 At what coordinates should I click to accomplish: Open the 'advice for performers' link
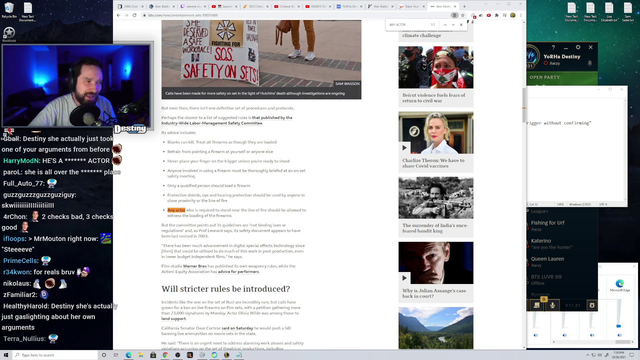pyautogui.click(x=238, y=272)
